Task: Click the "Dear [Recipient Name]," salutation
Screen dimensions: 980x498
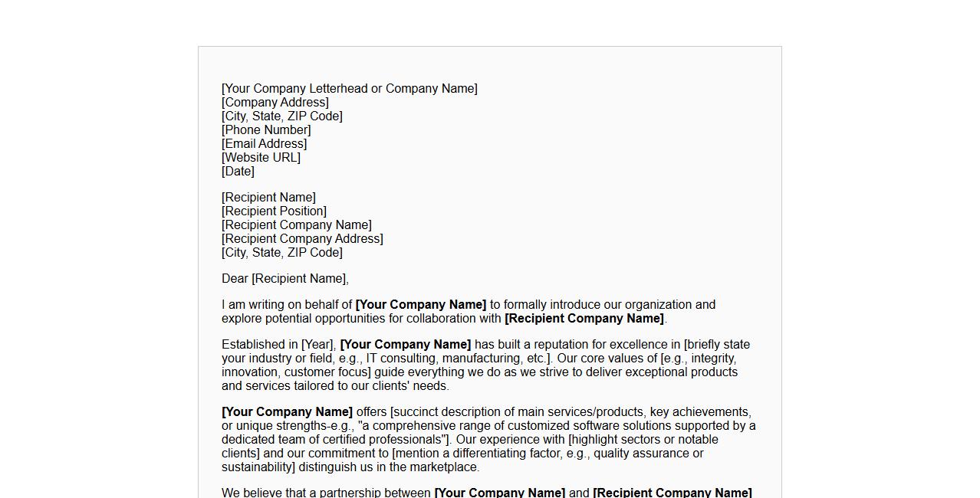Action: coord(284,279)
